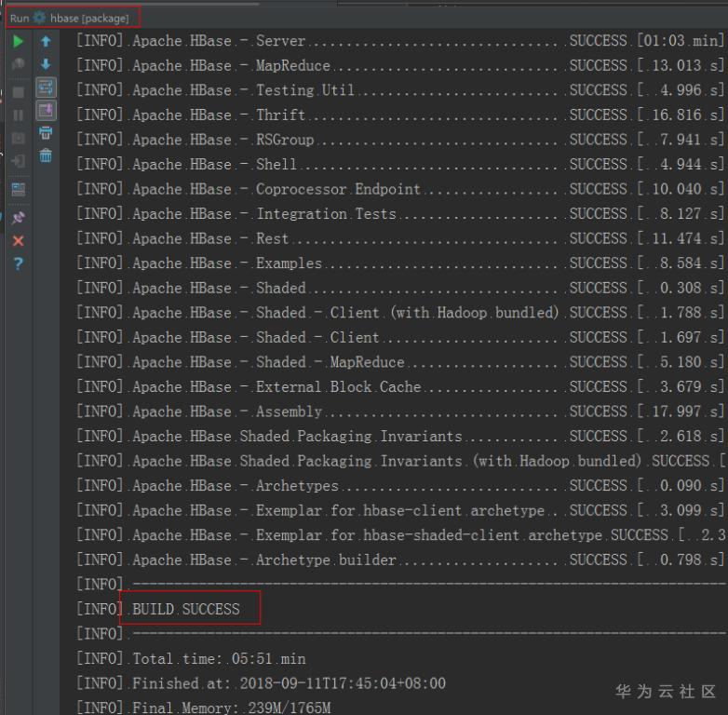Click the Run tool window label
The width and height of the screenshot is (728, 715).
(20, 19)
